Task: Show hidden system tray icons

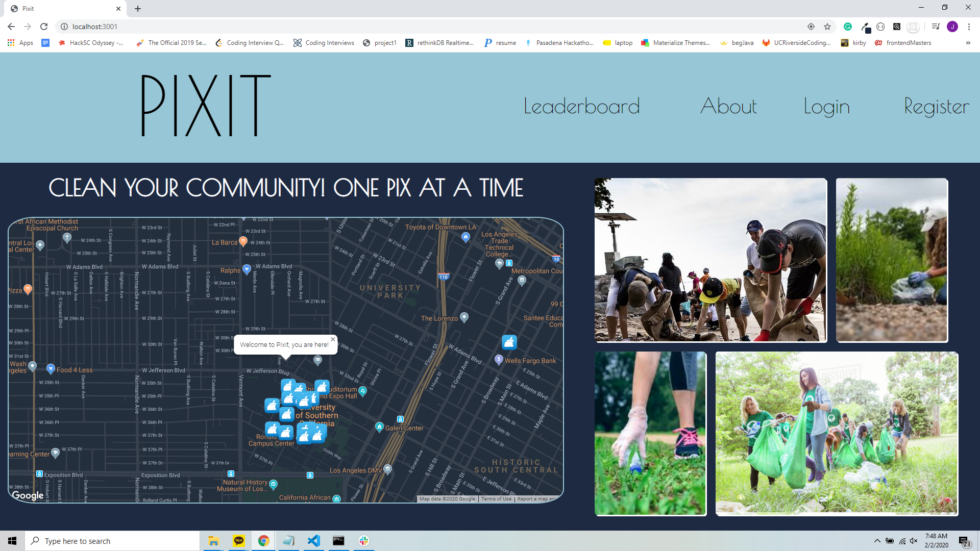Action: click(877, 541)
